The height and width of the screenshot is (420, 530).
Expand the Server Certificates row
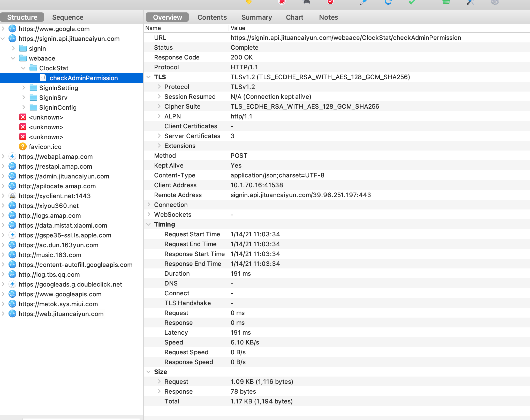(159, 136)
